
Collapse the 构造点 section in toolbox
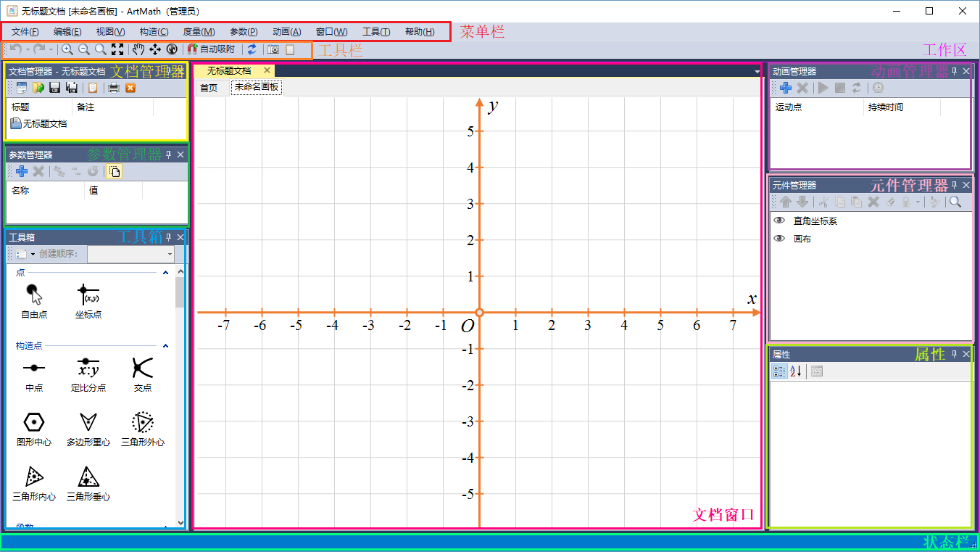[x=165, y=346]
